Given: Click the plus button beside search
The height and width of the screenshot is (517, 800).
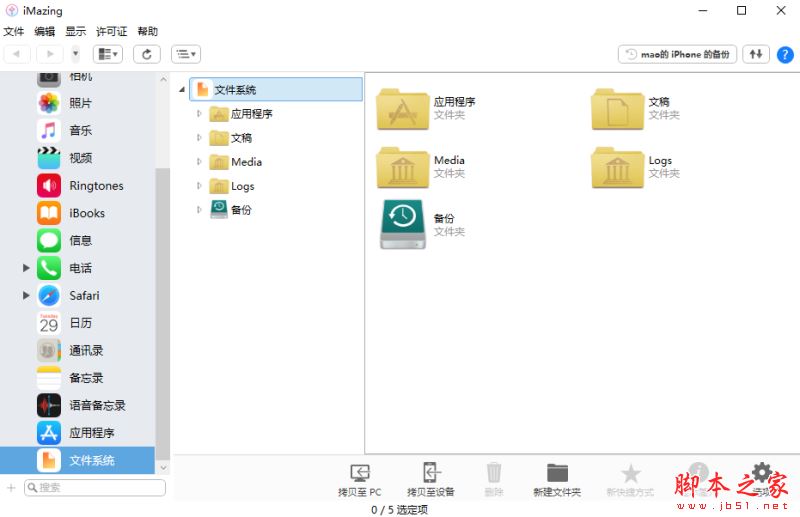Looking at the screenshot, I should (11, 488).
